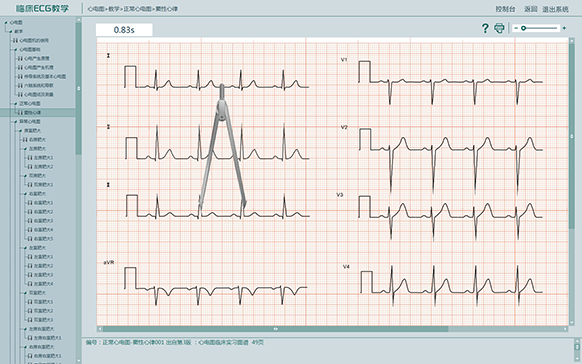Click the ECG zoom slider track
The height and width of the screenshot is (364, 582).
(539, 28)
